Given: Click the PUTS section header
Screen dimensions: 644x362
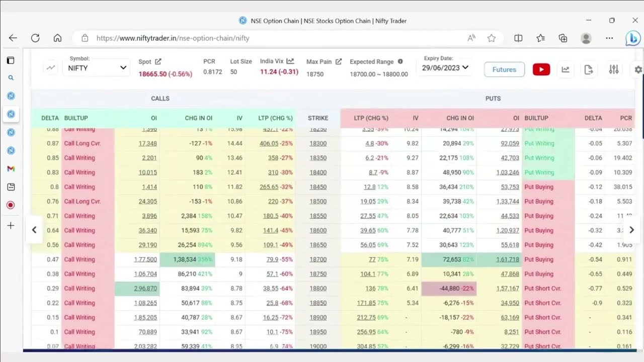Looking at the screenshot, I should click(493, 99).
